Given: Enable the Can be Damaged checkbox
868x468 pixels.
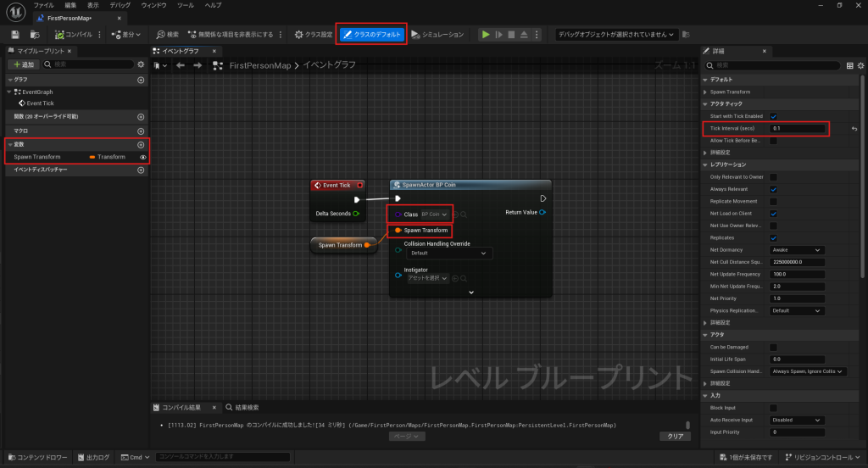Looking at the screenshot, I should [774, 347].
